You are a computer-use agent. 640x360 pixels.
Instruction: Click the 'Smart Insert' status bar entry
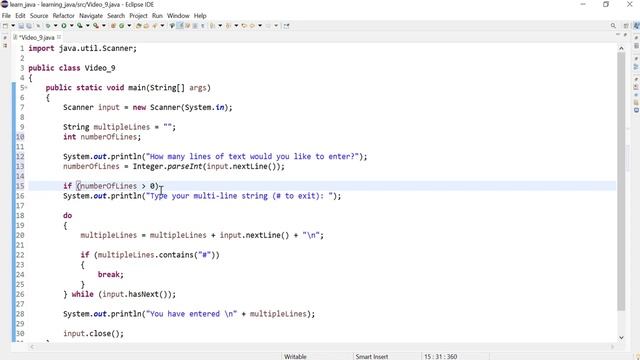tap(372, 356)
